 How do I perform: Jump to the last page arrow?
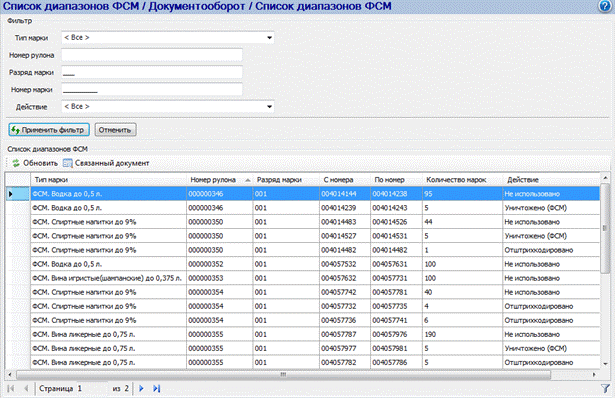click(156, 389)
